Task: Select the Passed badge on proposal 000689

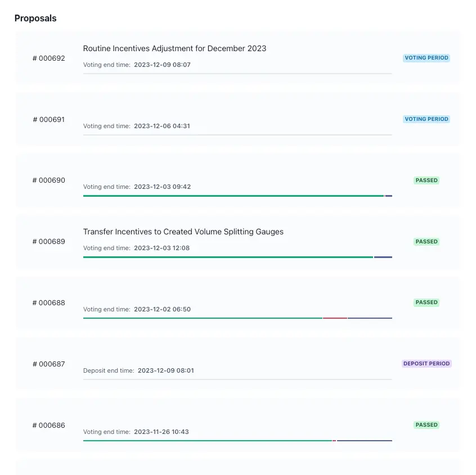Action: coord(426,242)
